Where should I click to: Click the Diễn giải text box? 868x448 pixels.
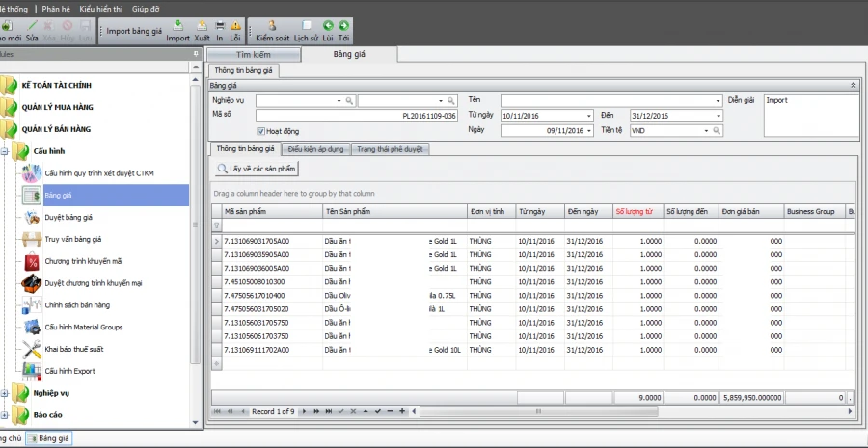point(811,116)
